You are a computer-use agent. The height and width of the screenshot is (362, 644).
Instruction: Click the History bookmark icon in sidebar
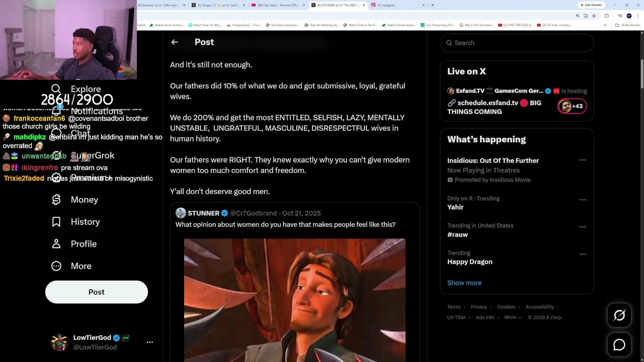56,222
